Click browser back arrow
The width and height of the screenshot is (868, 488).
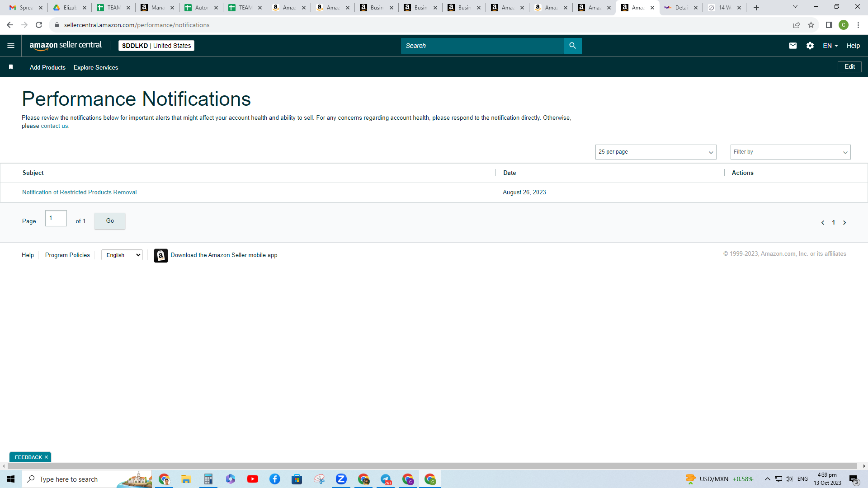point(10,25)
